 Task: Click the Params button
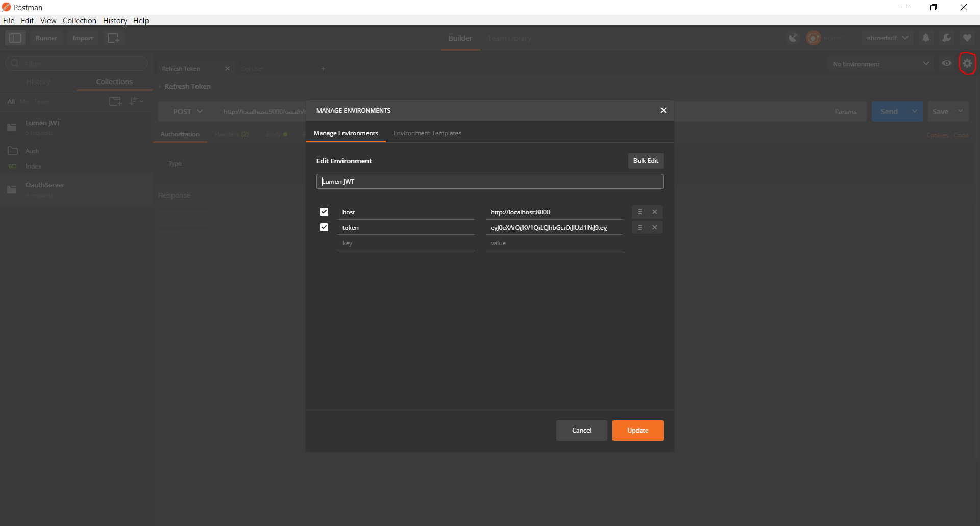(846, 111)
